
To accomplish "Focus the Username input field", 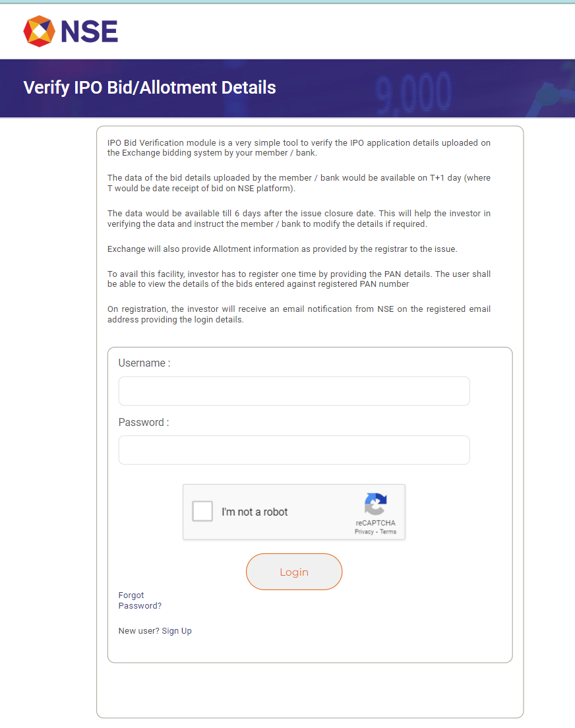I will coord(293,391).
